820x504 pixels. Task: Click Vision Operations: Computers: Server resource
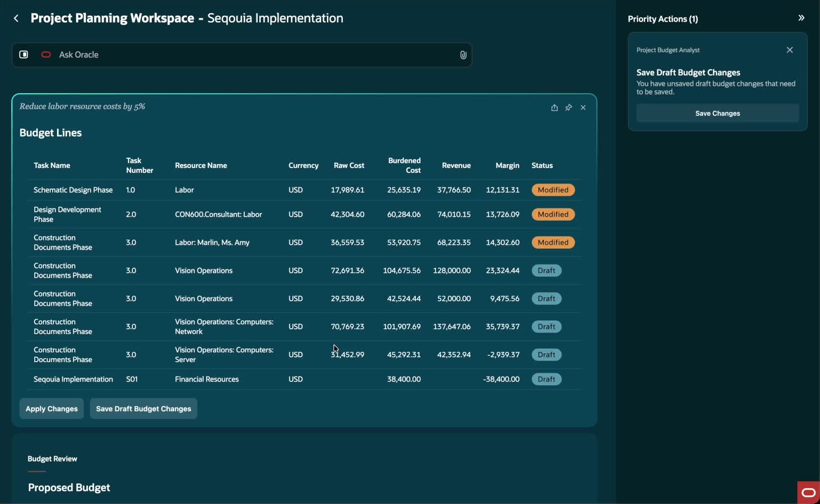[x=224, y=354]
